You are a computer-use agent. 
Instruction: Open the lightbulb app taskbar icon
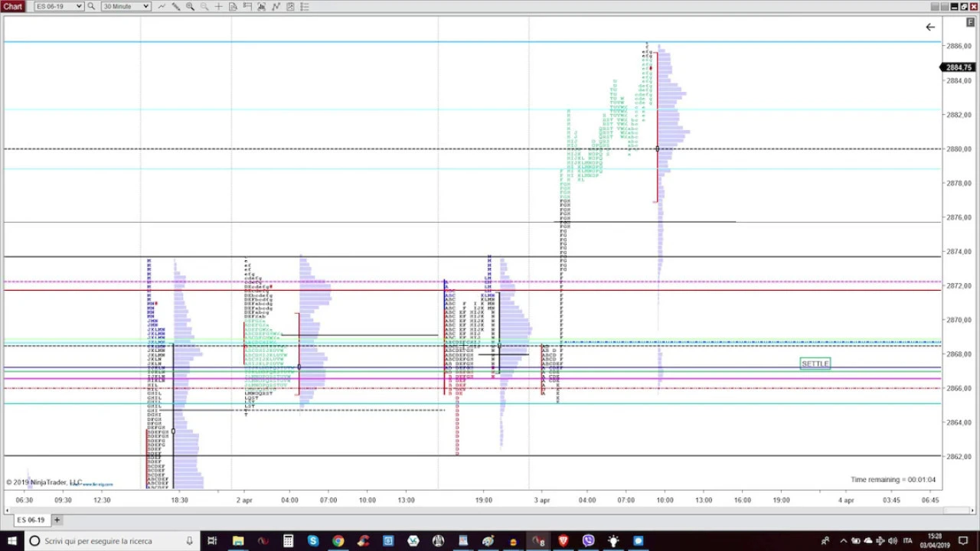point(613,541)
